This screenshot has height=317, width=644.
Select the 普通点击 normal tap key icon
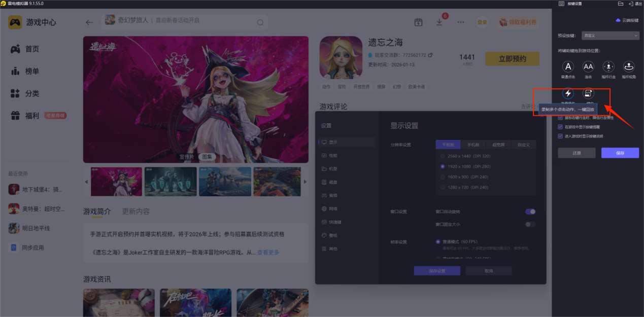[568, 66]
